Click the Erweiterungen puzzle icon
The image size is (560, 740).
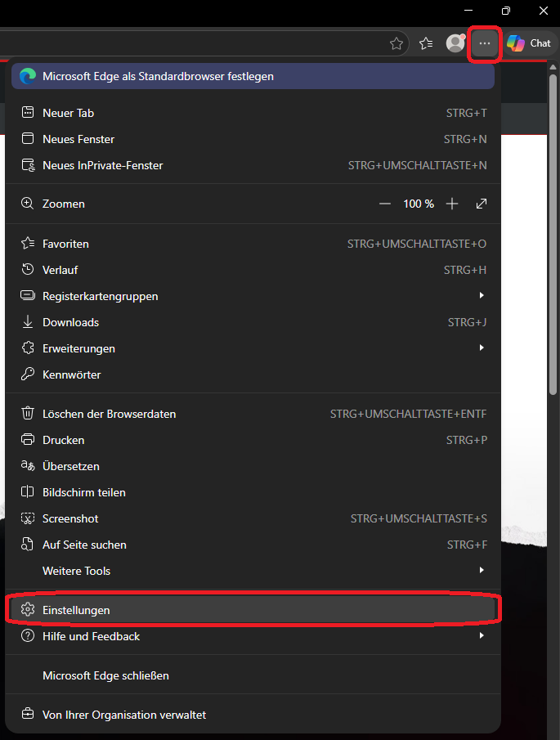[x=28, y=348]
